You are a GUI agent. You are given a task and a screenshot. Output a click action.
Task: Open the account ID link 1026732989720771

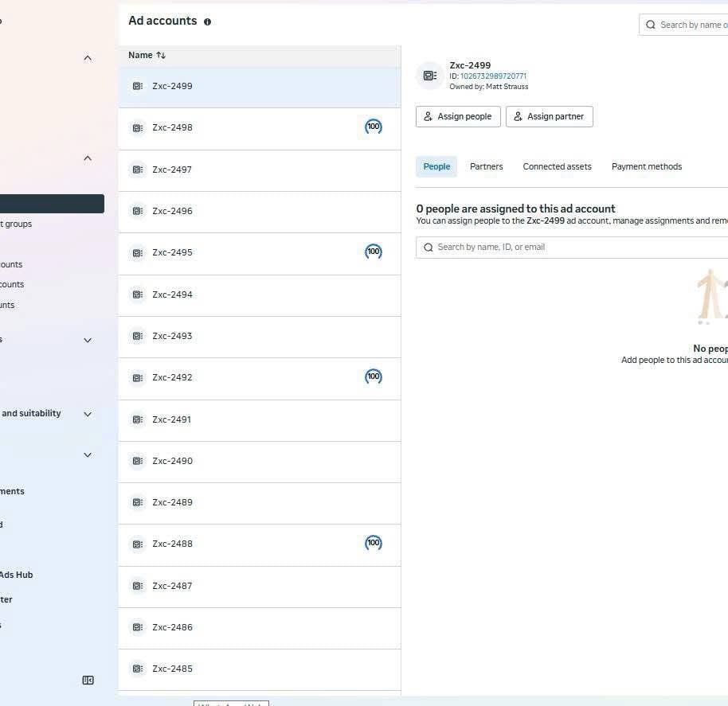point(493,76)
